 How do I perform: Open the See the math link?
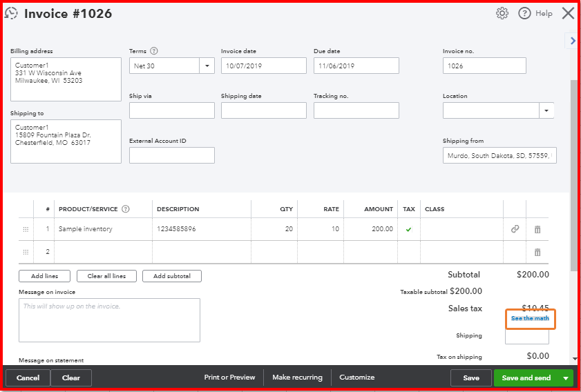(x=531, y=318)
